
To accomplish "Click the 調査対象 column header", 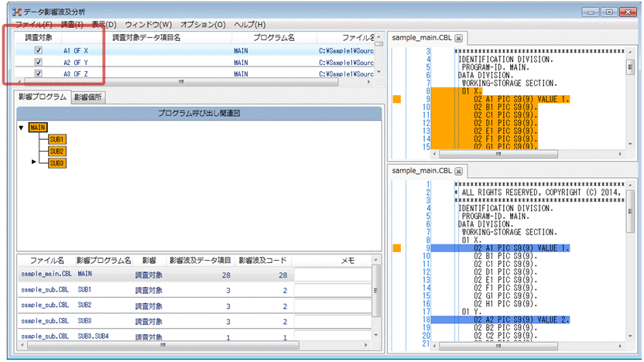I will coord(39,38).
